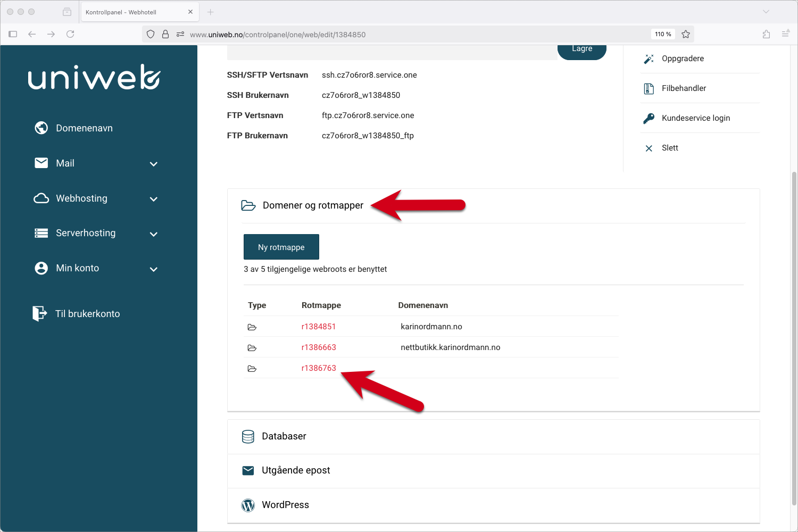
Task: Expand the Min konto submenu chevron
Action: pos(154,269)
